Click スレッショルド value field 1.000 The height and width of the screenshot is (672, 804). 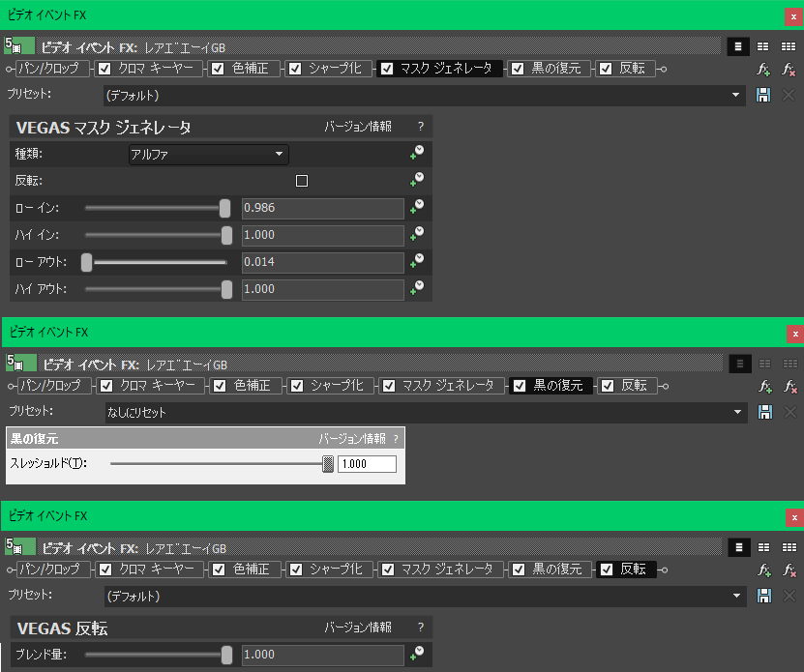pos(367,464)
